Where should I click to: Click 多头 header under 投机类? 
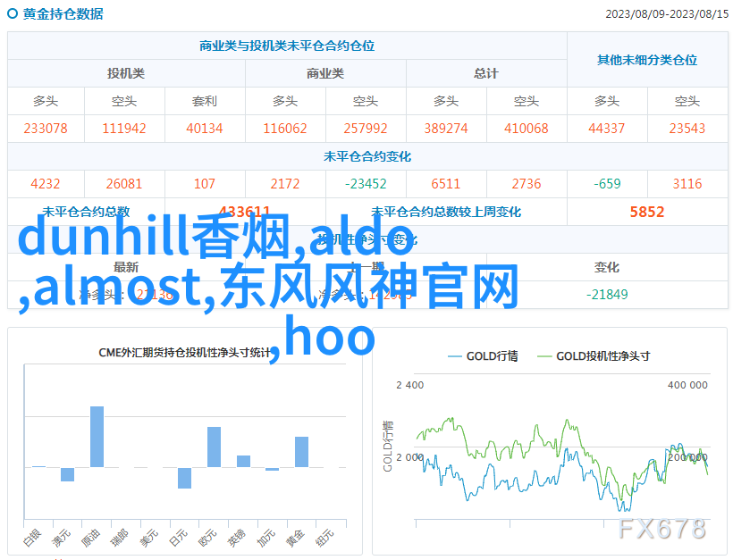tap(46, 101)
